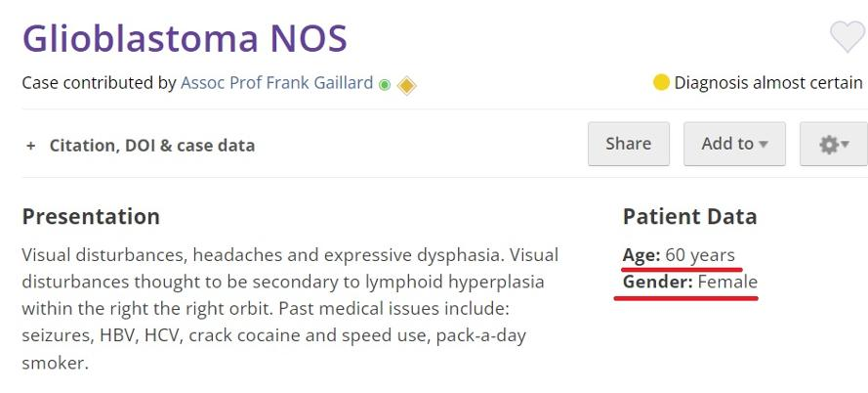The width and height of the screenshot is (868, 393).
Task: Click the Case contributed by text
Action: click(x=99, y=83)
